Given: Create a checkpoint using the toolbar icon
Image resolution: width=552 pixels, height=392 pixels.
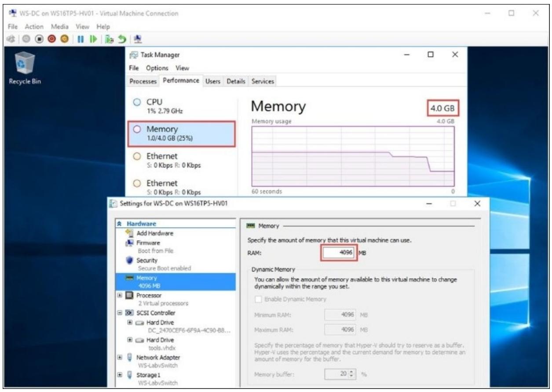Looking at the screenshot, I should click(x=110, y=38).
